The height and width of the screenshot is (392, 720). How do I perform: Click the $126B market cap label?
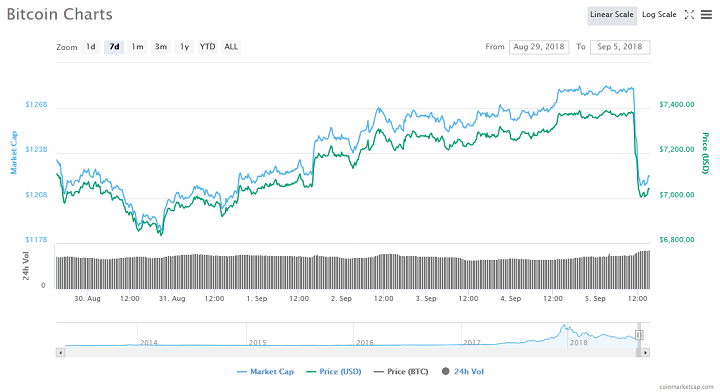[36, 105]
